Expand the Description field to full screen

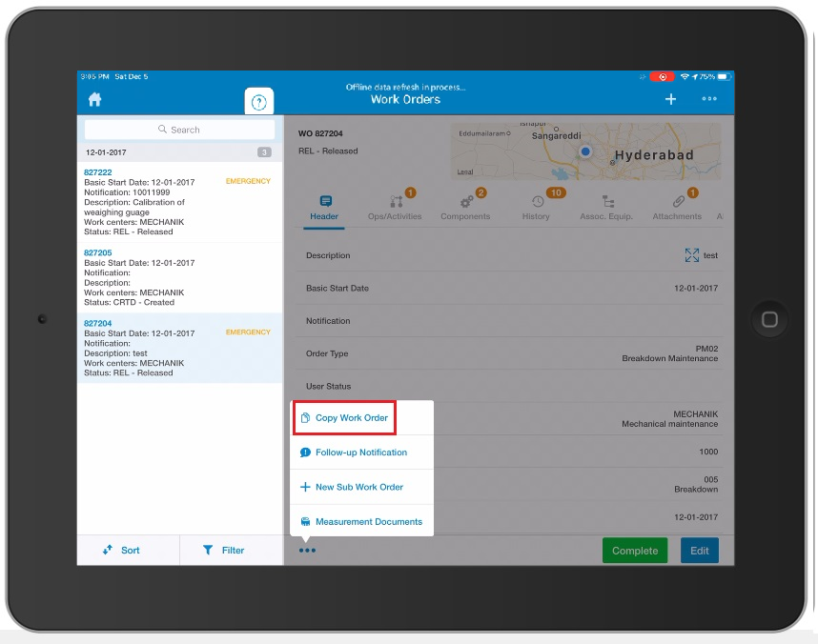pyautogui.click(x=692, y=253)
